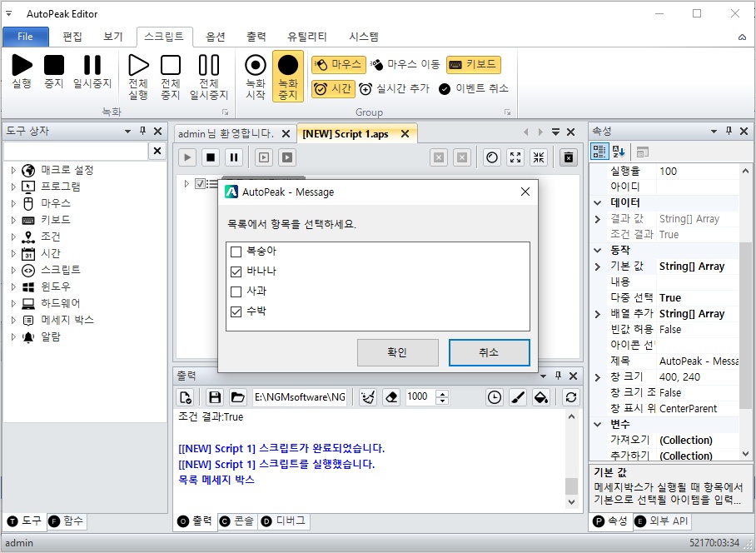The image size is (756, 553).
Task: Expand 매크로 설정 in toolbox tree
Action: click(13, 170)
